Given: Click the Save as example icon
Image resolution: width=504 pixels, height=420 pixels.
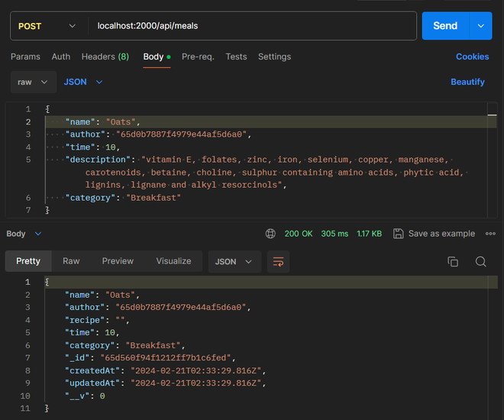Looking at the screenshot, I should pos(398,234).
